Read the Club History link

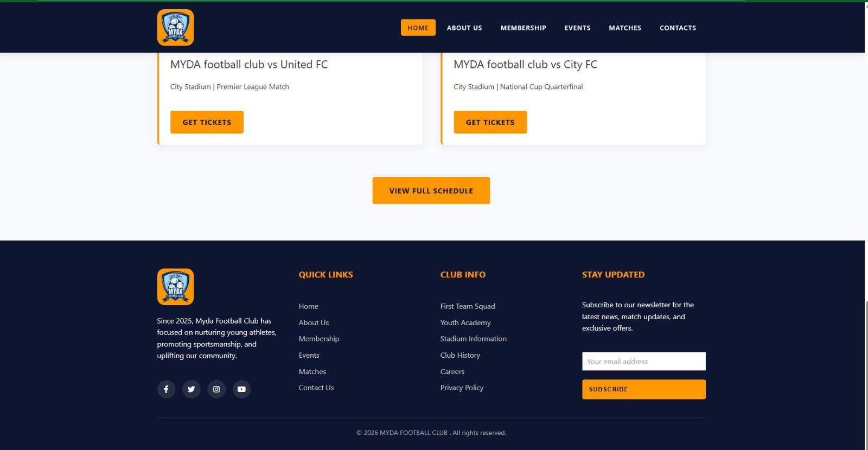[460, 355]
